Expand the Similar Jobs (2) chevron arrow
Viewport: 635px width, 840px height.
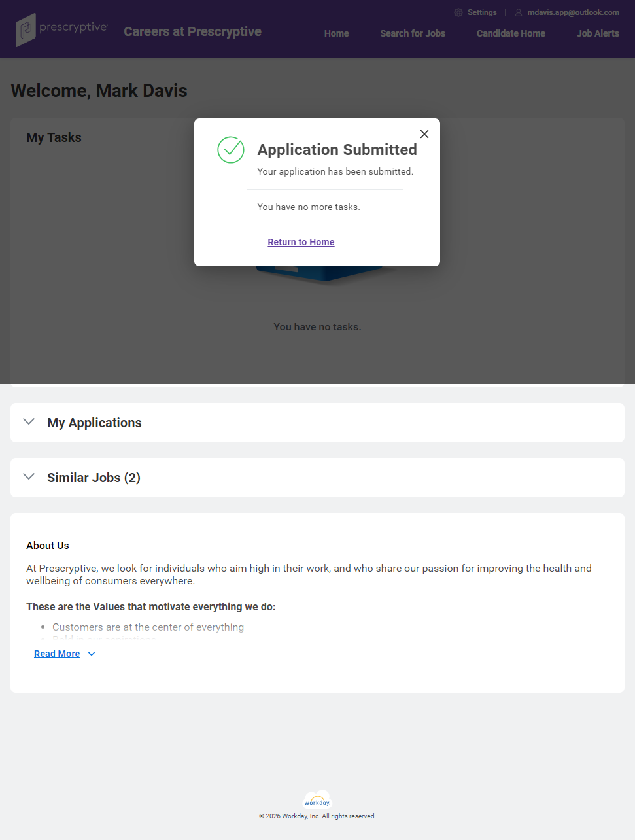(29, 477)
